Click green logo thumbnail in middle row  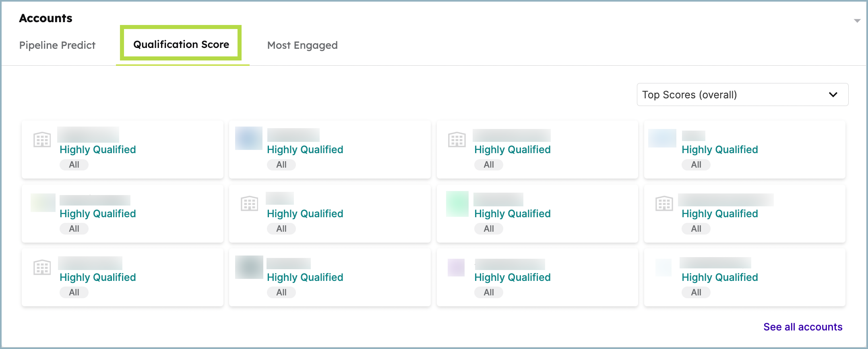pos(457,204)
